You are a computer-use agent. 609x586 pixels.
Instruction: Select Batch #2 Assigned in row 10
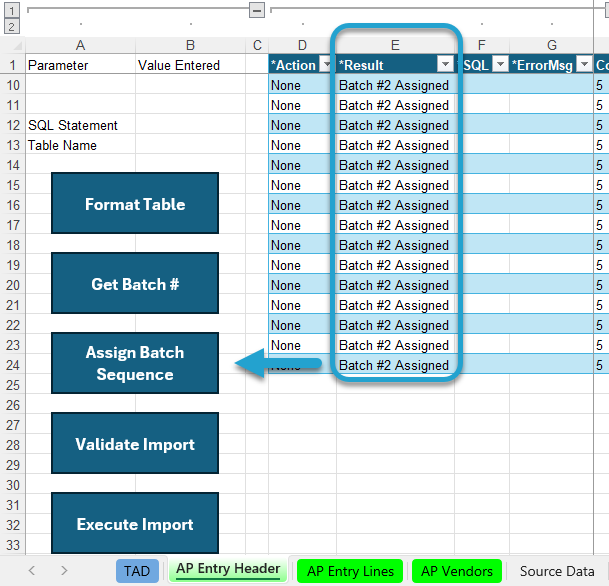pyautogui.click(x=395, y=85)
